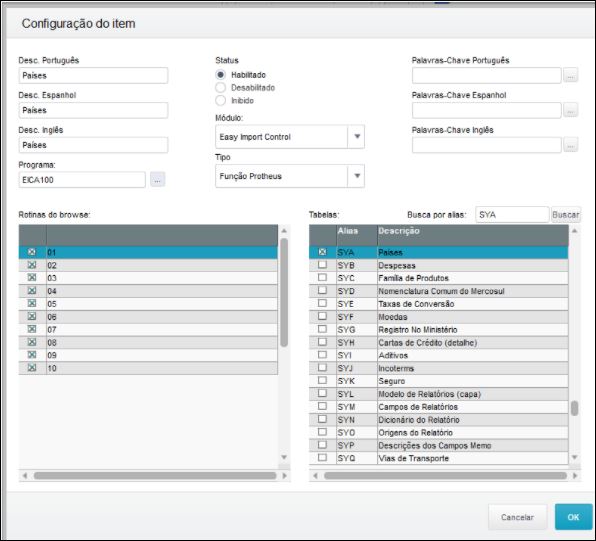Open Palavras-Chave Inglês ellipsis button
Screen dimensions: 596x541
coord(570,145)
